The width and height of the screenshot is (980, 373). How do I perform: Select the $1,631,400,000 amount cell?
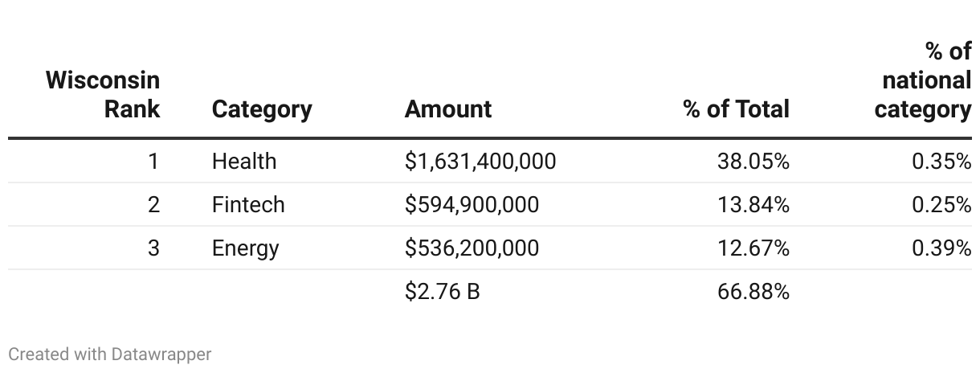pos(480,162)
